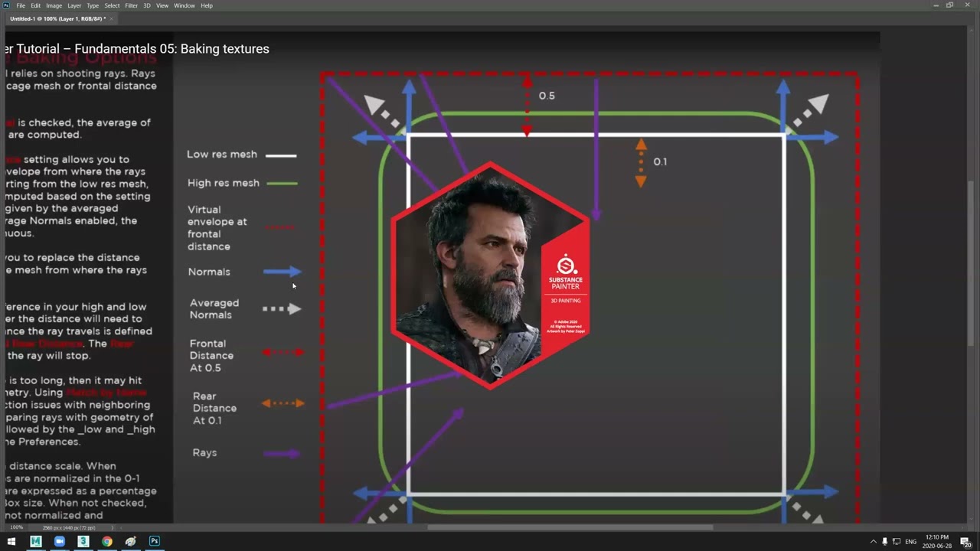Screen dimensions: 980x551
Task: Click the 'Averaged Normals' legend label
Action: (214, 309)
